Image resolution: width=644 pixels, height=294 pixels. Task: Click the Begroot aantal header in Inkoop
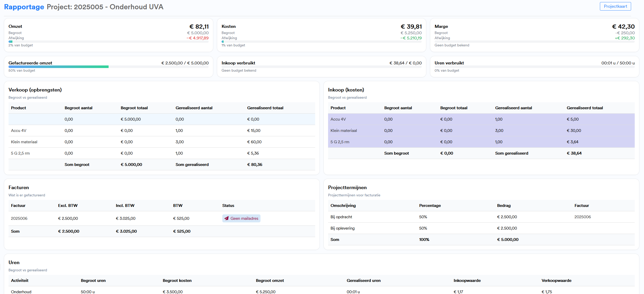click(x=398, y=108)
